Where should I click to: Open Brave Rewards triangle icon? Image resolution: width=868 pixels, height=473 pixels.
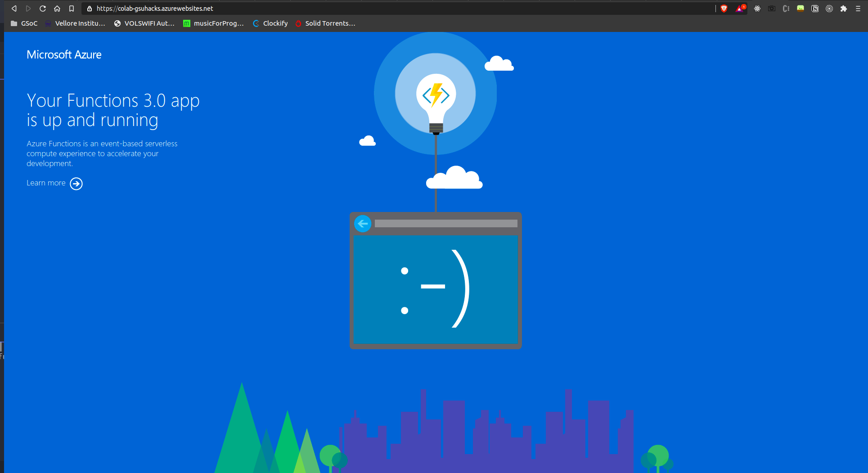coord(740,9)
